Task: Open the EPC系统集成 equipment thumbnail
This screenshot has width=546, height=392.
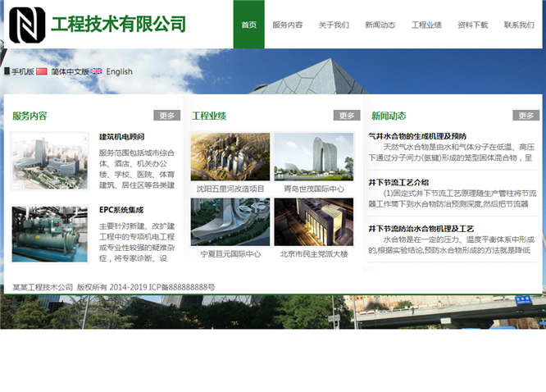Action: (50, 233)
